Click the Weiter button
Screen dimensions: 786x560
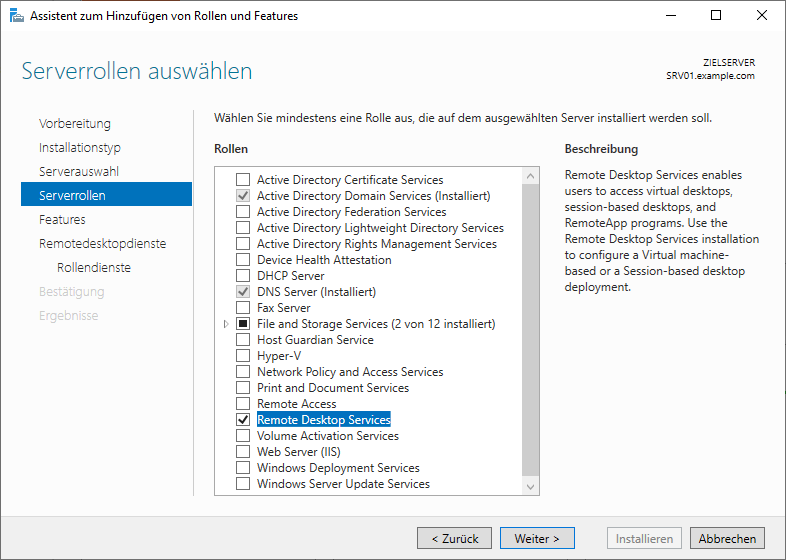click(x=537, y=538)
